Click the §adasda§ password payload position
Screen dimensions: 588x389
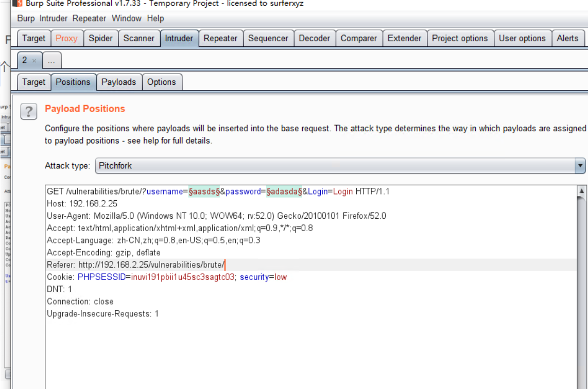pos(284,191)
